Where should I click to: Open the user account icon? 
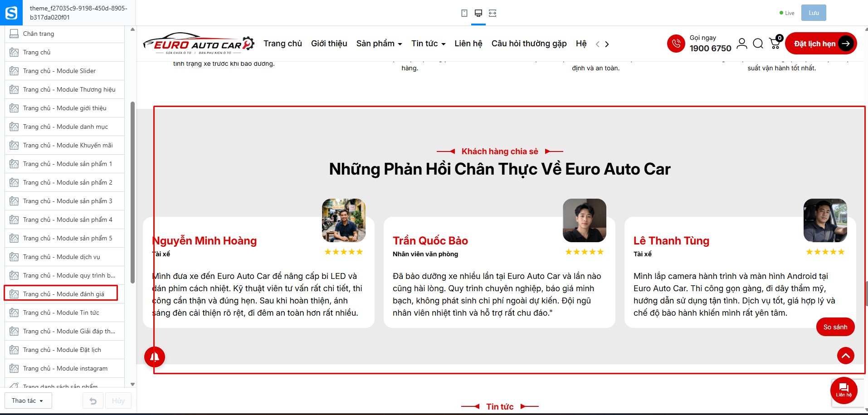742,44
